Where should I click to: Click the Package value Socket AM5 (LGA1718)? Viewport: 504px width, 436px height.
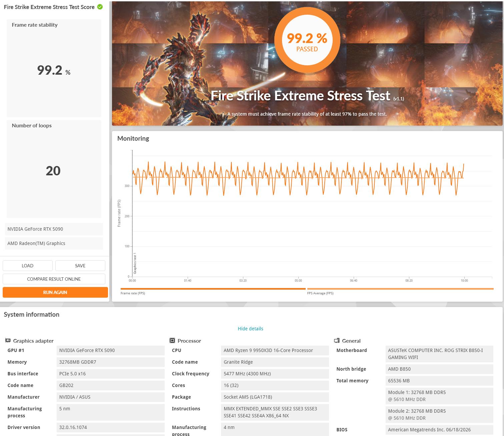tap(275, 397)
